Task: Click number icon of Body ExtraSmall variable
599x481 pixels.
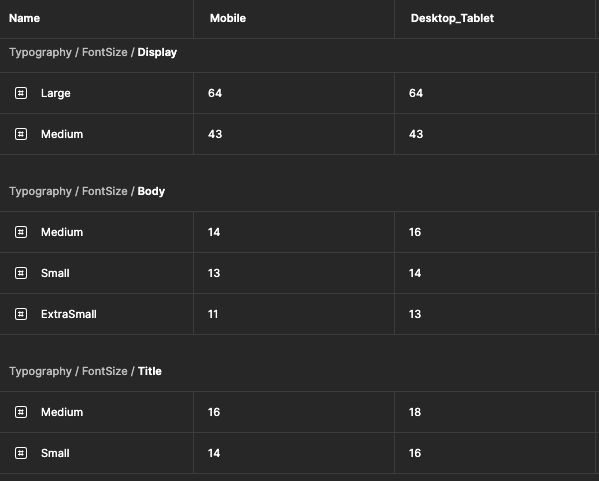Action: point(21,314)
